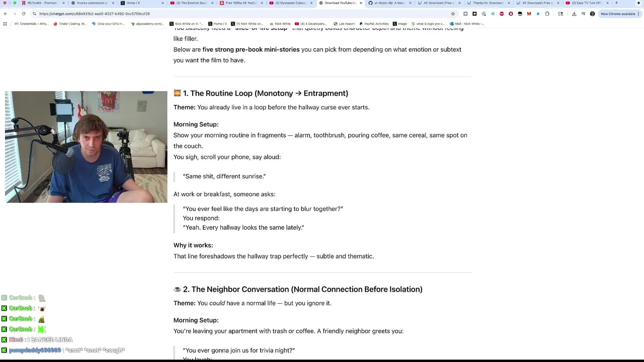Screen dimensions: 644x362
Task: Open a new browser tab
Action: (x=616, y=3)
